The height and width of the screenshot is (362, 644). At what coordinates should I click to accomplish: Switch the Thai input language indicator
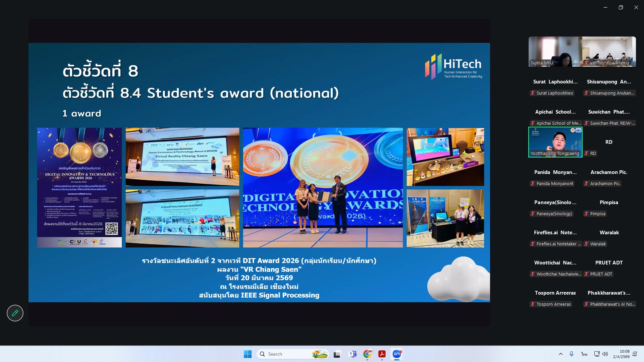point(584,354)
